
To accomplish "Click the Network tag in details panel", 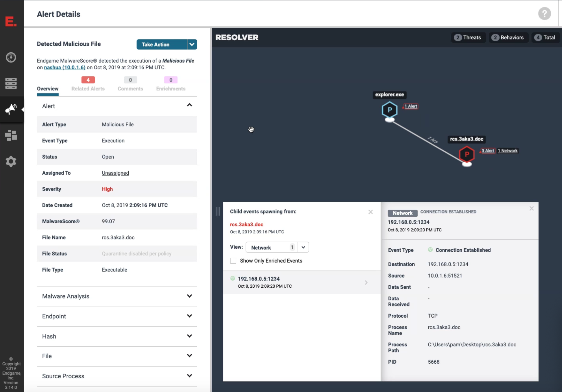I will coord(403,213).
